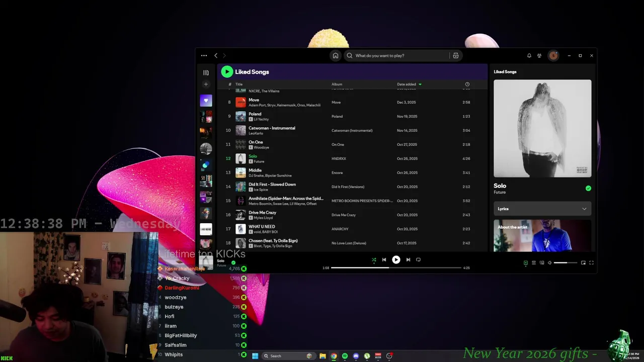Image resolution: width=644 pixels, height=362 pixels.
Task: Open File Explorer from taskbar
Action: coord(323,356)
